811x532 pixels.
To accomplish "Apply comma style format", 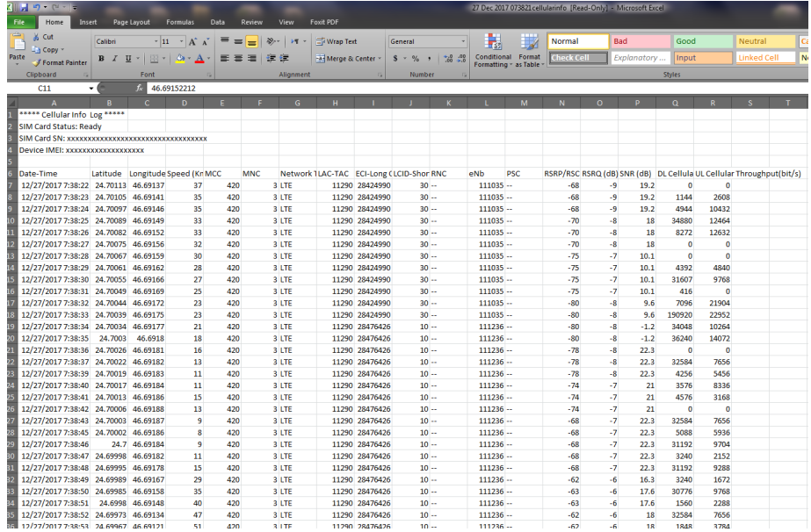I will coord(429,59).
